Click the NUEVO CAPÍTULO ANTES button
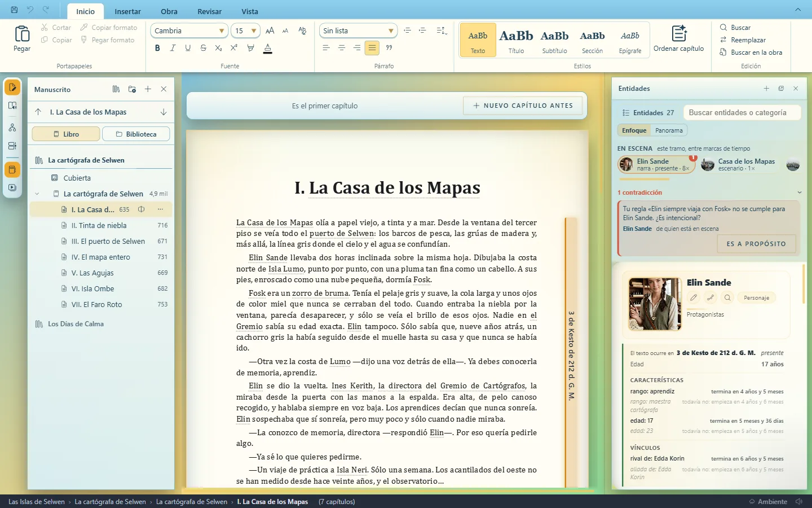The height and width of the screenshot is (508, 812). pyautogui.click(x=523, y=106)
